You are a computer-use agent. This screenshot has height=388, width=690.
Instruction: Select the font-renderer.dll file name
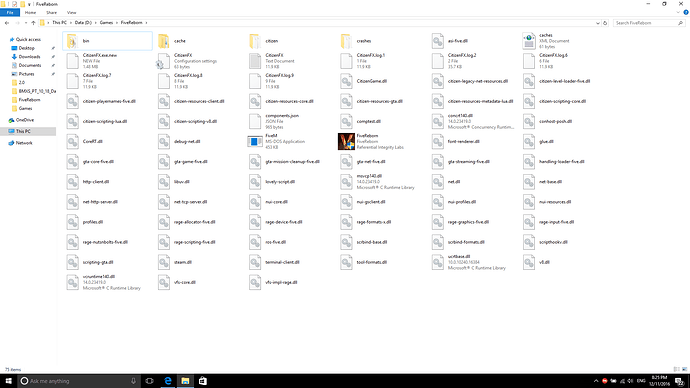[x=463, y=142]
